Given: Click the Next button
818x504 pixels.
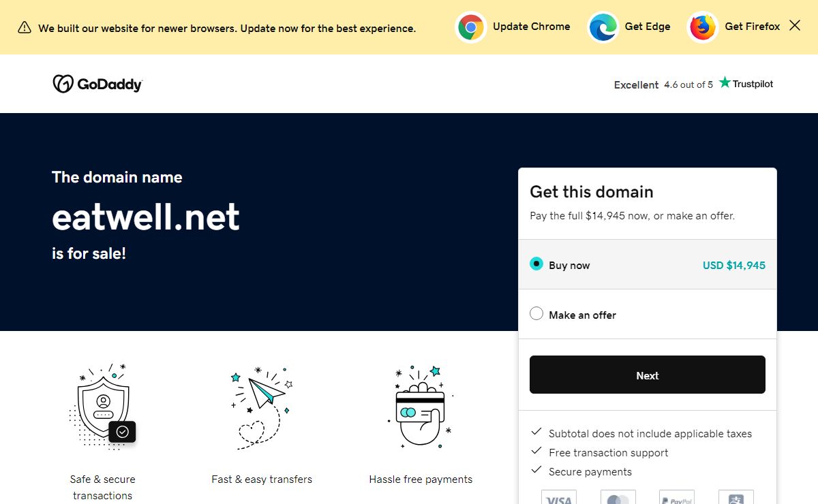Looking at the screenshot, I should pos(647,375).
